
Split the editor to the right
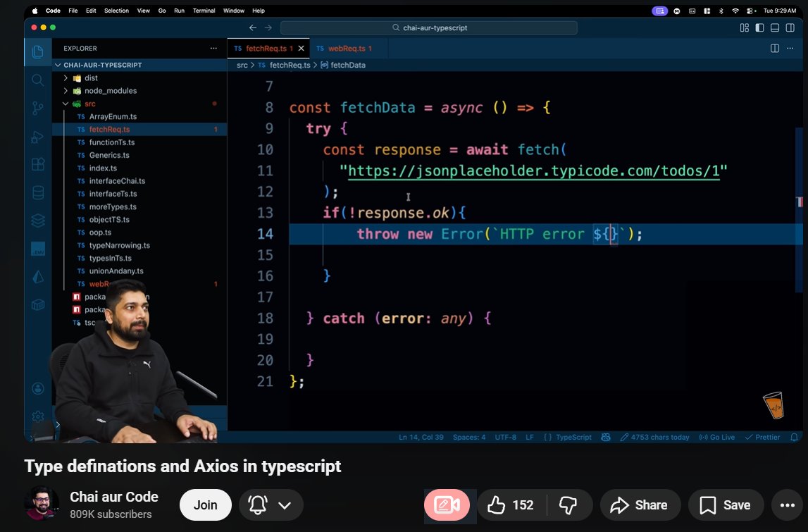click(x=774, y=48)
